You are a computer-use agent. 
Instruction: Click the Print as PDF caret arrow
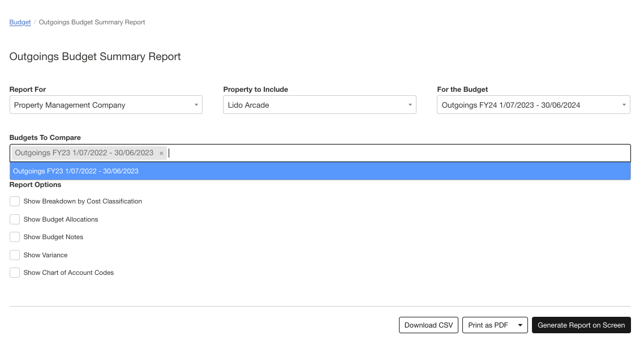[x=520, y=325]
